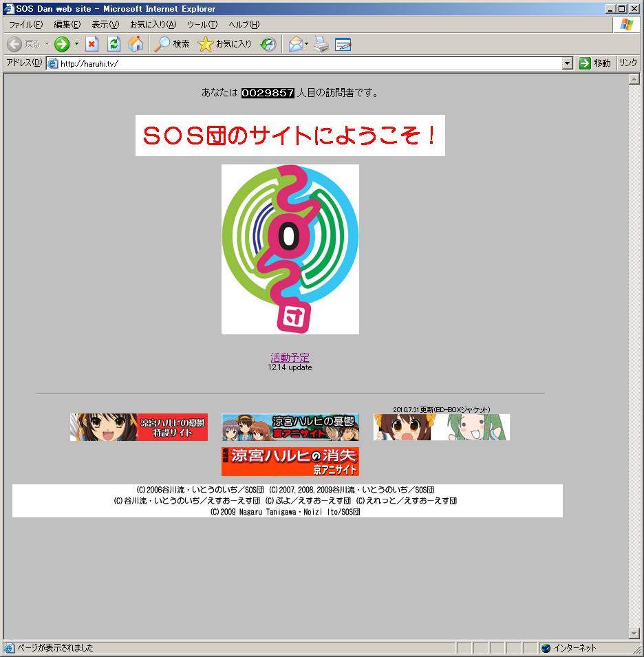644x657 pixels.
Task: Click the 2010.7.31更新 caption text
Action: (x=442, y=409)
